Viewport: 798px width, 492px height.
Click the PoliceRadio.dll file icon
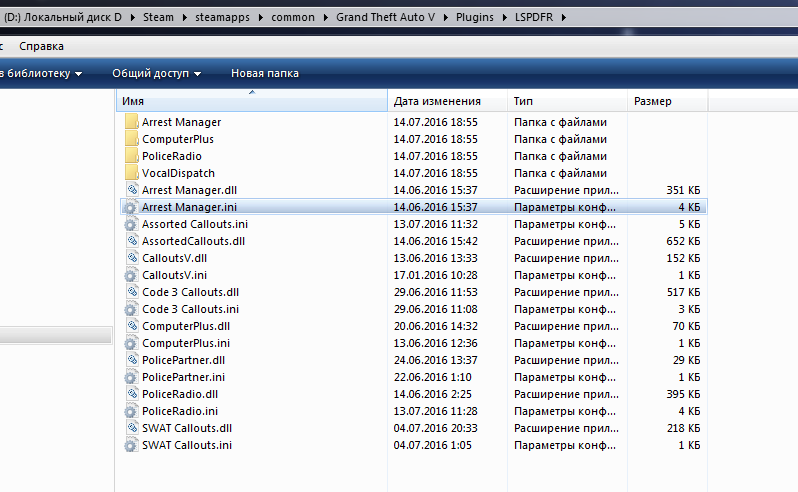131,394
